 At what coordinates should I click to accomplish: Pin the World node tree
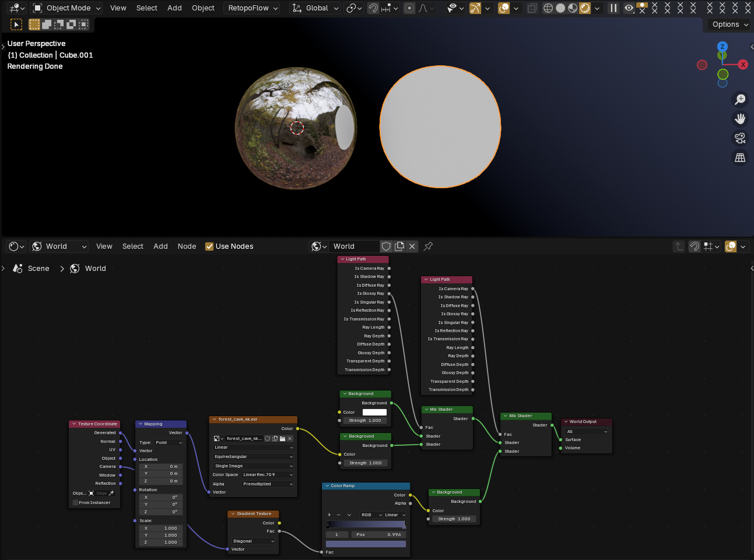point(428,246)
